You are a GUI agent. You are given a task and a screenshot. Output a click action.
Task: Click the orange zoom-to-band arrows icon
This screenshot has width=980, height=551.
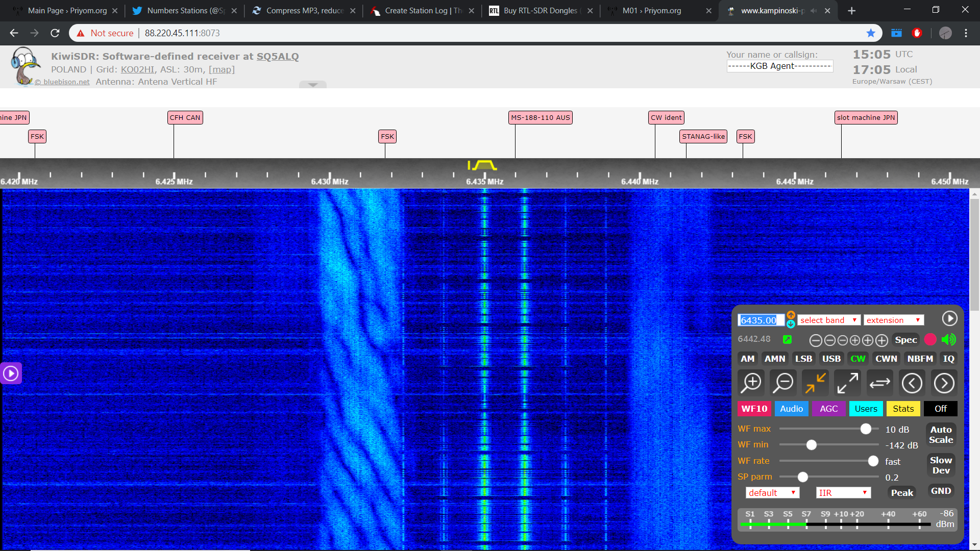coord(816,383)
